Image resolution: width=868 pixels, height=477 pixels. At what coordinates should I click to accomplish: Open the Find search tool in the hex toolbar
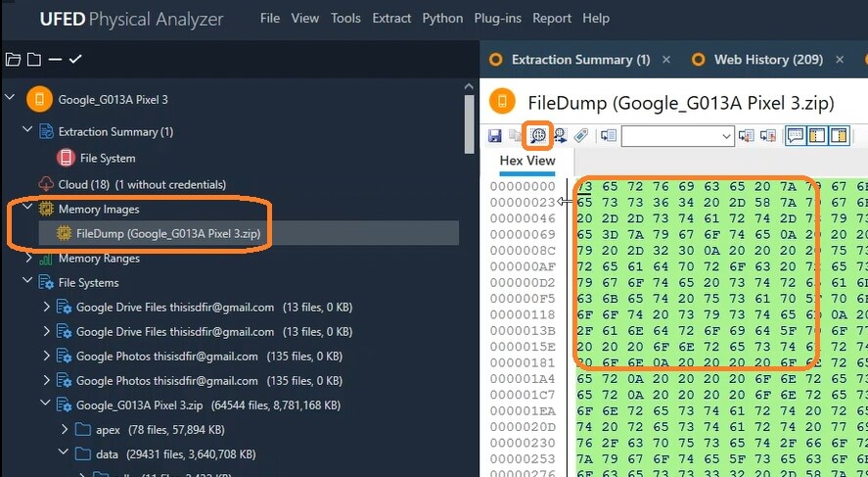tap(538, 135)
